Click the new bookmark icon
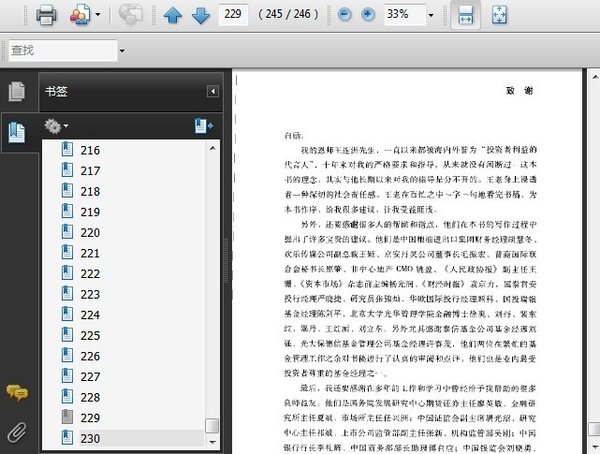The width and height of the screenshot is (600, 454). (204, 126)
